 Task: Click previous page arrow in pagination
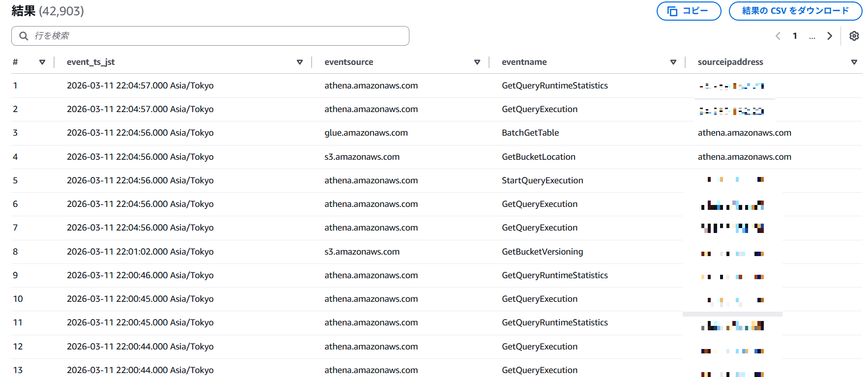pyautogui.click(x=778, y=36)
